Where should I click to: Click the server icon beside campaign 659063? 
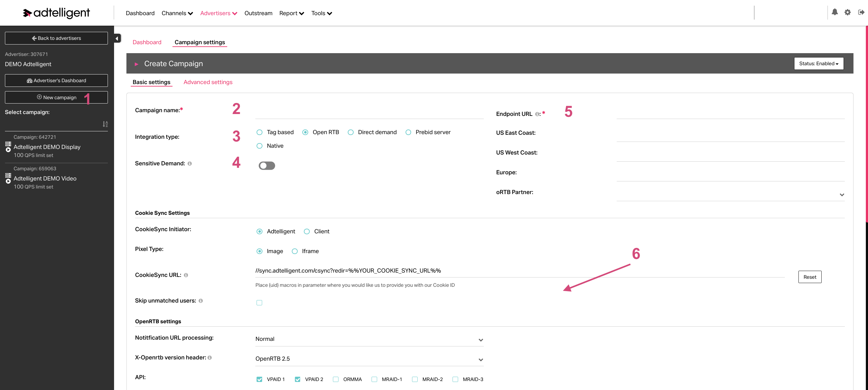pyautogui.click(x=8, y=176)
